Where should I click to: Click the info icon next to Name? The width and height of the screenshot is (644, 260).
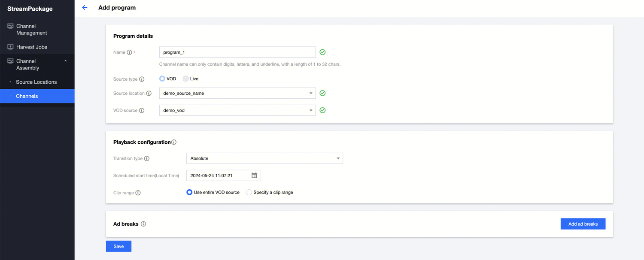point(129,52)
